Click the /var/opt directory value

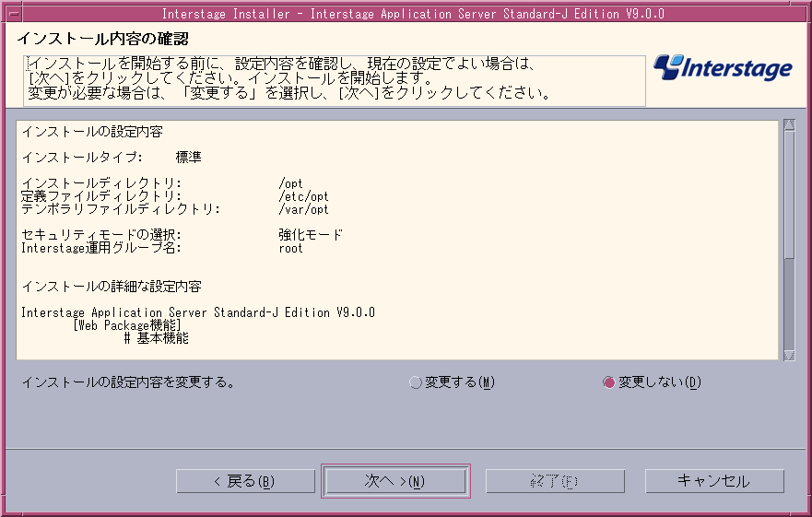pyautogui.click(x=303, y=209)
